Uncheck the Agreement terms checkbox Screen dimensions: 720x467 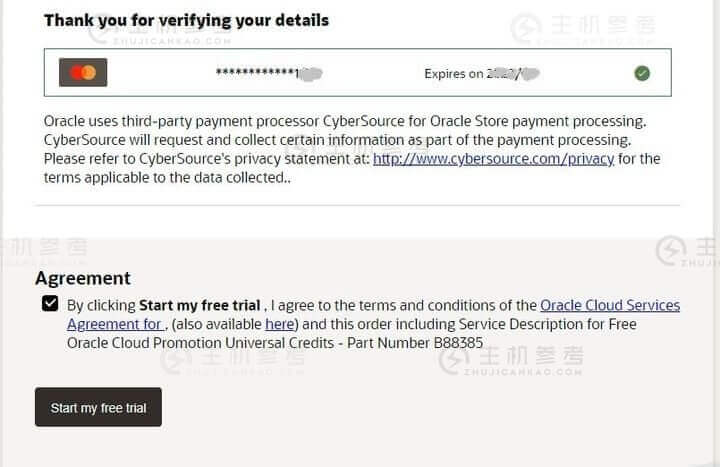(x=50, y=304)
